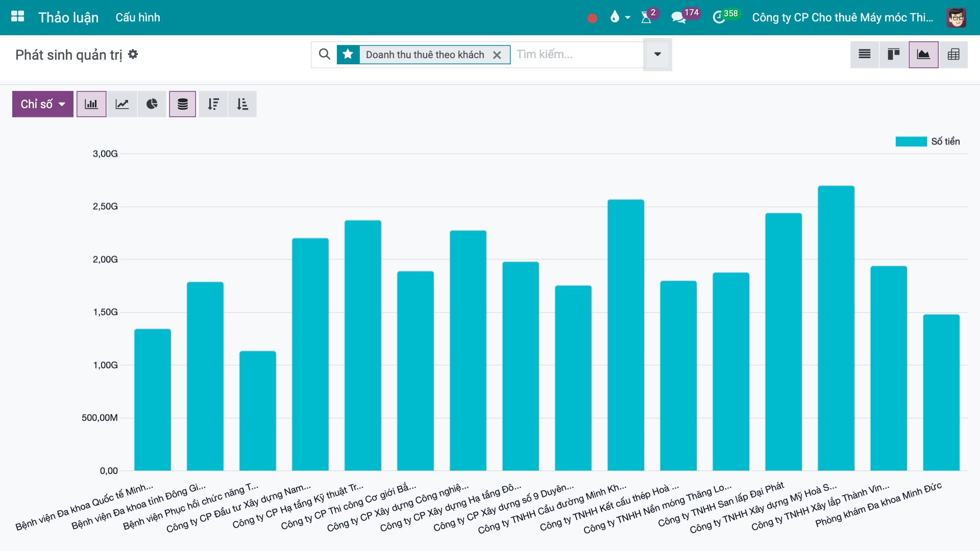Open the droplet theme dropdown

[620, 17]
